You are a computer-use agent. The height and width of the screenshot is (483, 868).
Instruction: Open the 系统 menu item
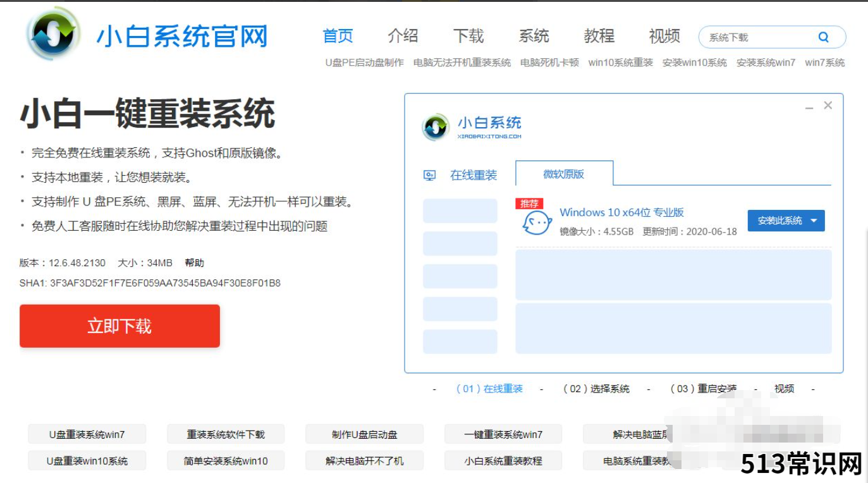(534, 36)
